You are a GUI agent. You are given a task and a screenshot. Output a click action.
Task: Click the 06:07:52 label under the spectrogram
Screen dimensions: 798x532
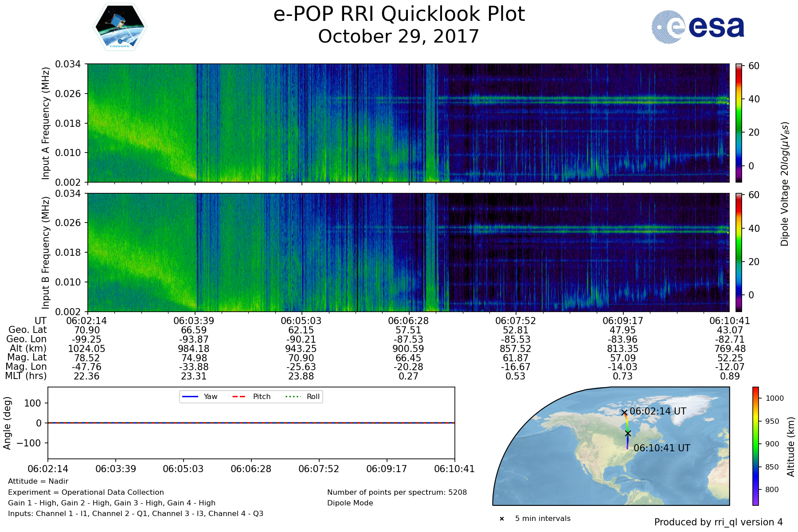tap(516, 321)
